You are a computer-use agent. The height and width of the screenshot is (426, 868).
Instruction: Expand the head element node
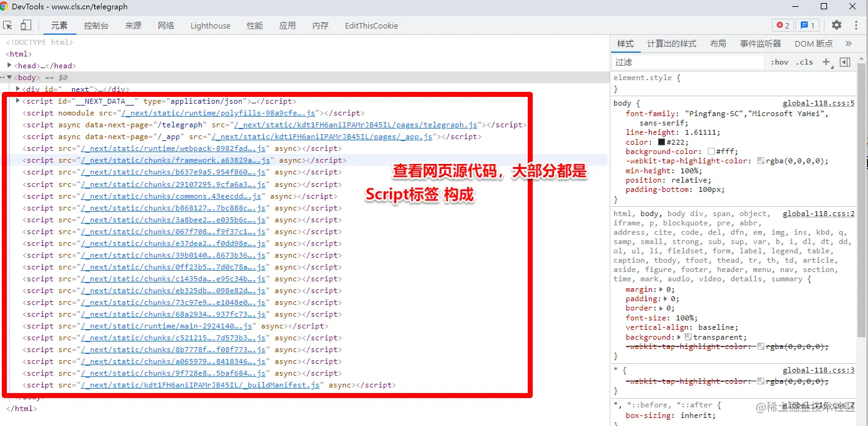pos(9,65)
